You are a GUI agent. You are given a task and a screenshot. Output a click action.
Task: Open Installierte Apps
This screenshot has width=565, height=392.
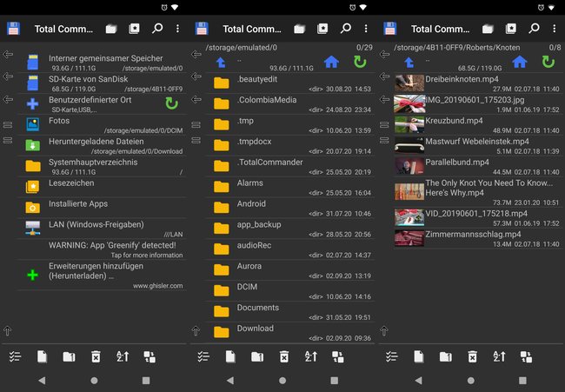pos(102,208)
